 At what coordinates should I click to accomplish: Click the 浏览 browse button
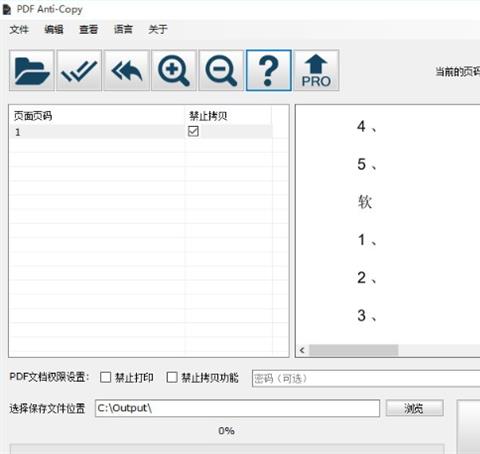tap(415, 408)
